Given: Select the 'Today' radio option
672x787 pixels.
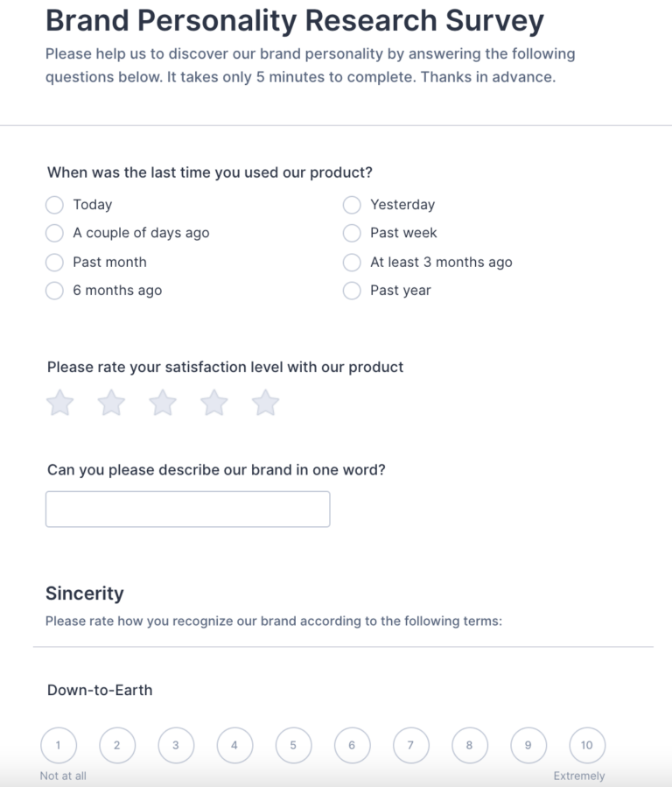Looking at the screenshot, I should pyautogui.click(x=54, y=205).
